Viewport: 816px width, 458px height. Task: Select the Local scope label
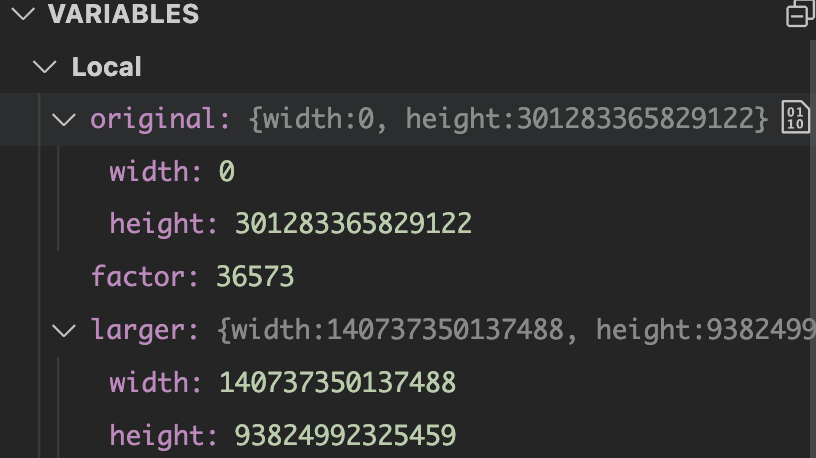click(106, 67)
